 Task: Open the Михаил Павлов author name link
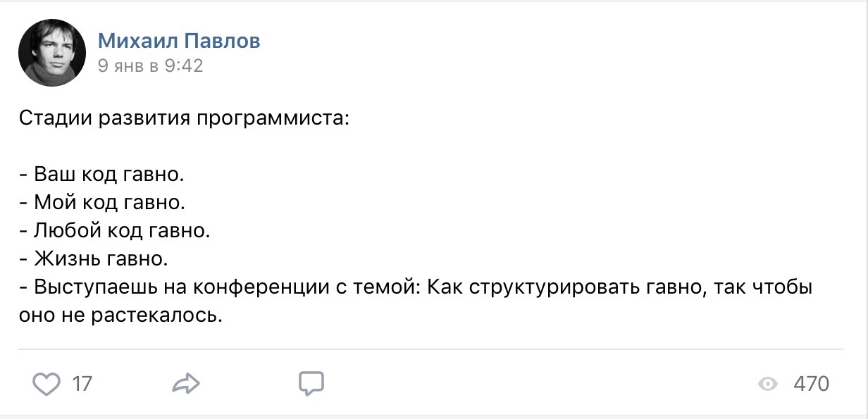179,41
